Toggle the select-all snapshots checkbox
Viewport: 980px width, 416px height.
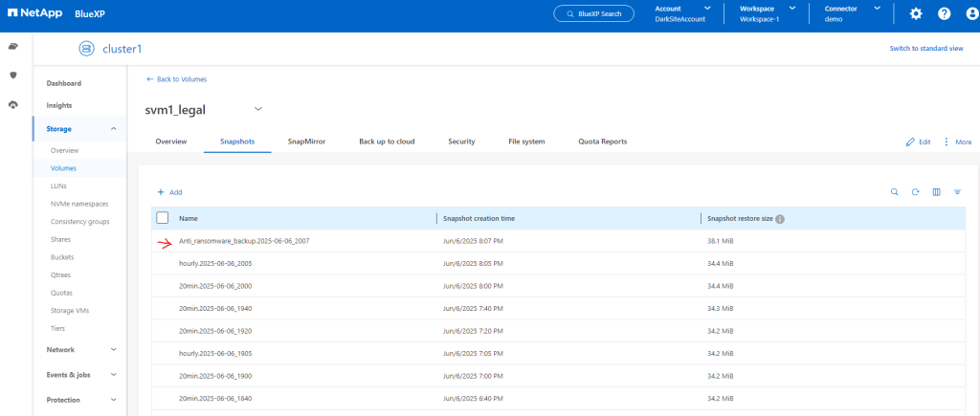[163, 218]
